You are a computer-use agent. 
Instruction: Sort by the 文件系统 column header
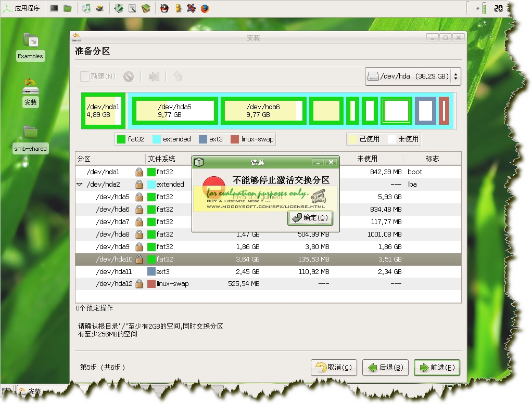pyautogui.click(x=169, y=159)
